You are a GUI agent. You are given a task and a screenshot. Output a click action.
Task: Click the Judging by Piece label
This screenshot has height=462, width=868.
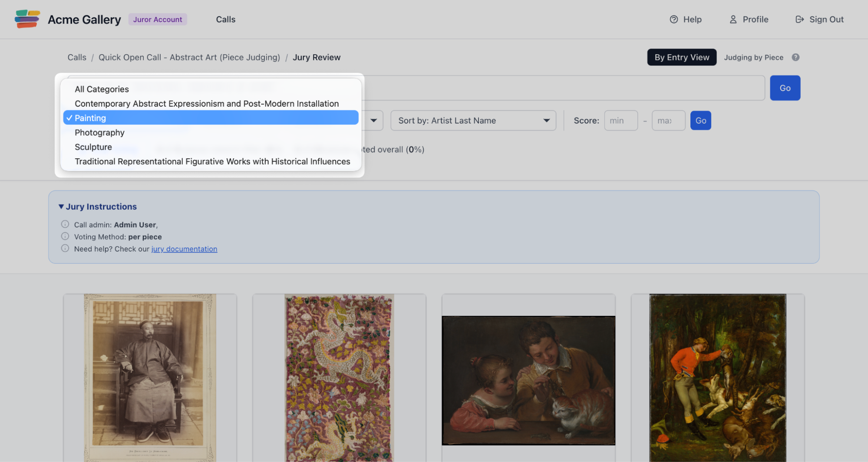(x=753, y=57)
